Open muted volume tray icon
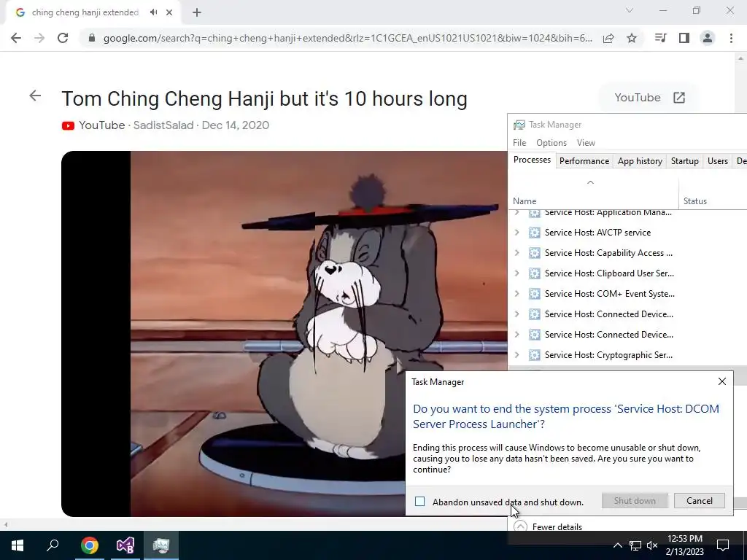Viewport: 747px width, 560px height. pyautogui.click(x=652, y=545)
